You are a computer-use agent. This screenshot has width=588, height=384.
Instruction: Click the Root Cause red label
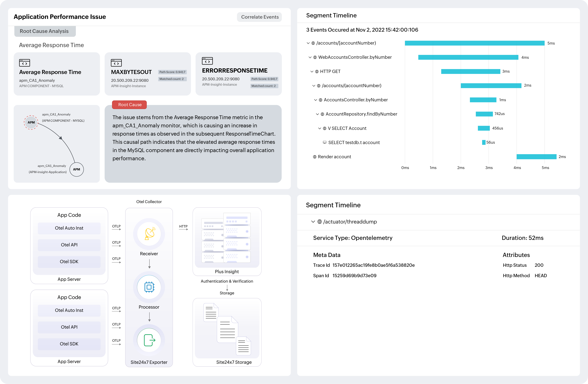(x=129, y=105)
